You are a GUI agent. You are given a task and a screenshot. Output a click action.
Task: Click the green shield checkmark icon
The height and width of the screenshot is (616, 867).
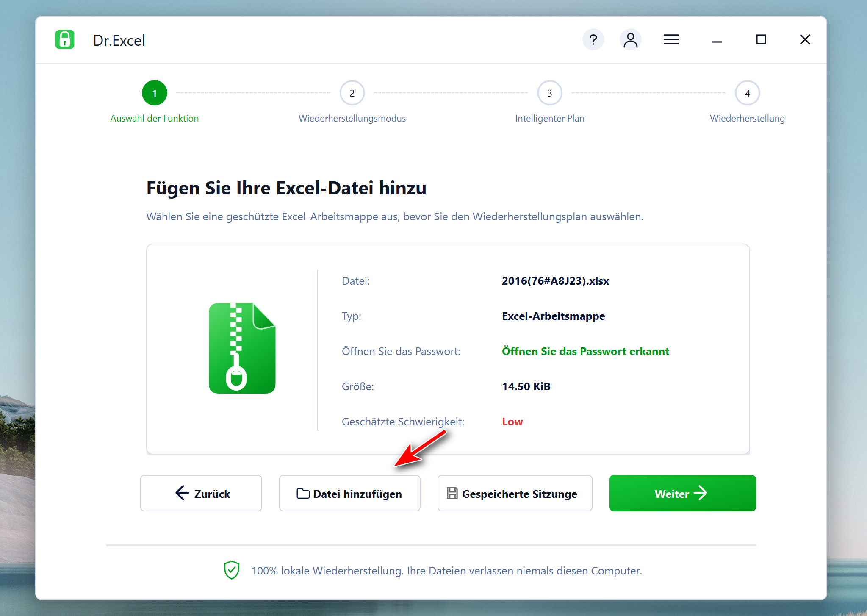pos(232,570)
